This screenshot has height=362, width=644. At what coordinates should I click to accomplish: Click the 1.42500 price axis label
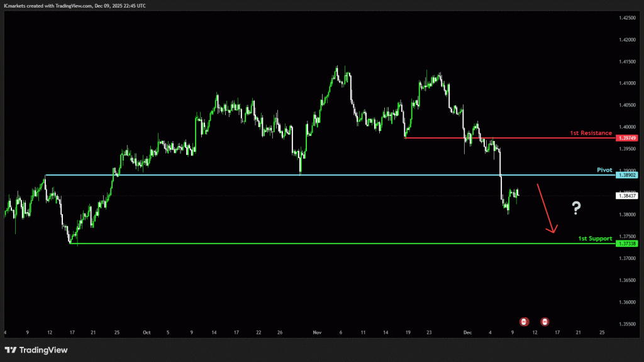[627, 18]
